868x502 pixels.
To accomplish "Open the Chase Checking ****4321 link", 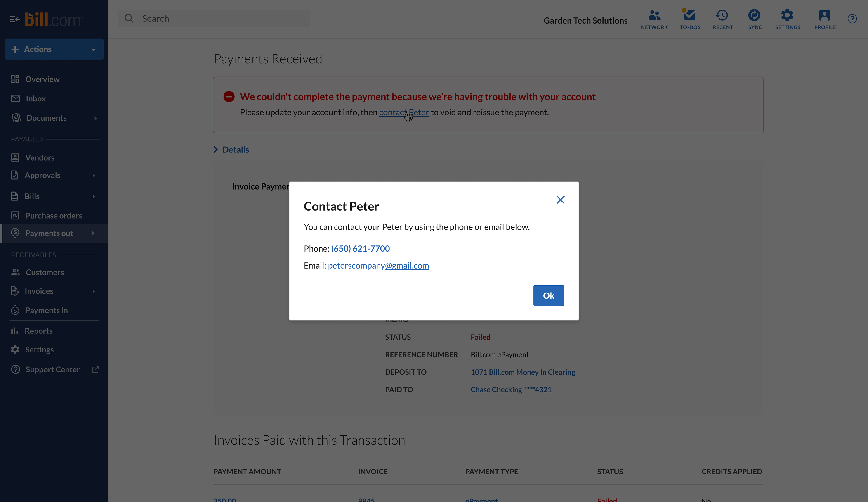I will pyautogui.click(x=511, y=389).
